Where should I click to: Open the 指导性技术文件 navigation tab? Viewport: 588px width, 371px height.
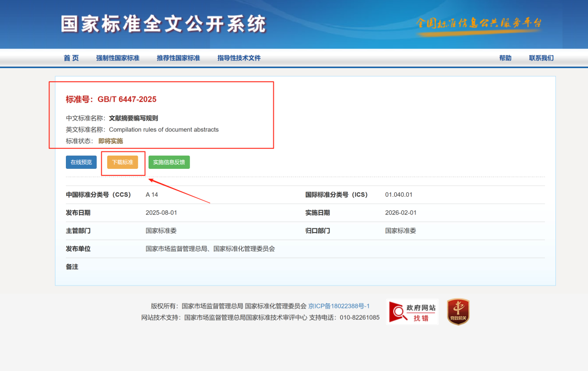pyautogui.click(x=238, y=58)
